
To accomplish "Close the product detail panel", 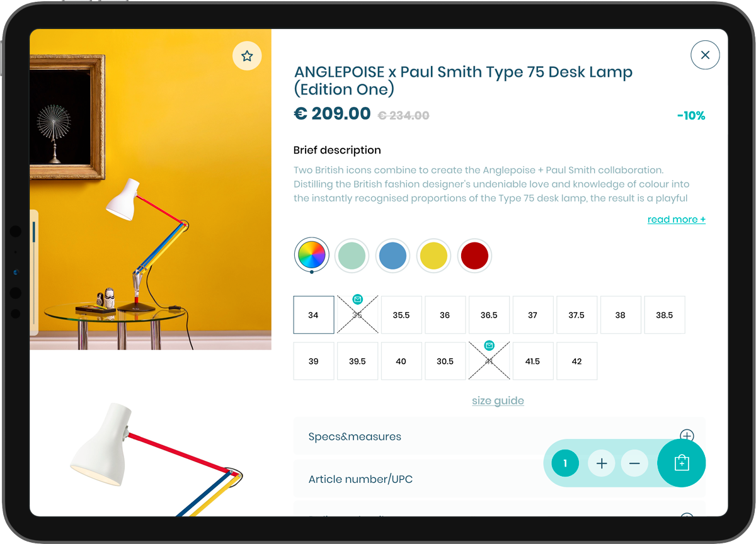I will [705, 55].
